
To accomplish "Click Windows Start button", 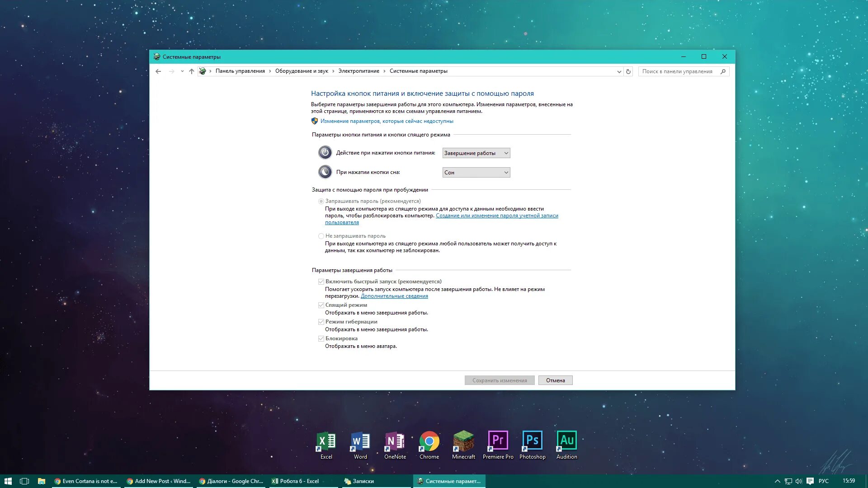I will coord(8,481).
